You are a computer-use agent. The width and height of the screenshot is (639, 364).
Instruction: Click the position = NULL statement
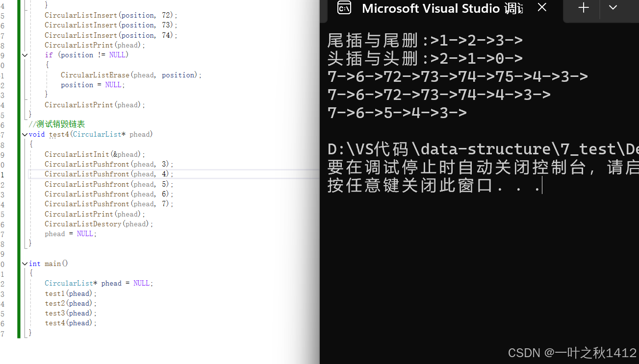coord(93,85)
